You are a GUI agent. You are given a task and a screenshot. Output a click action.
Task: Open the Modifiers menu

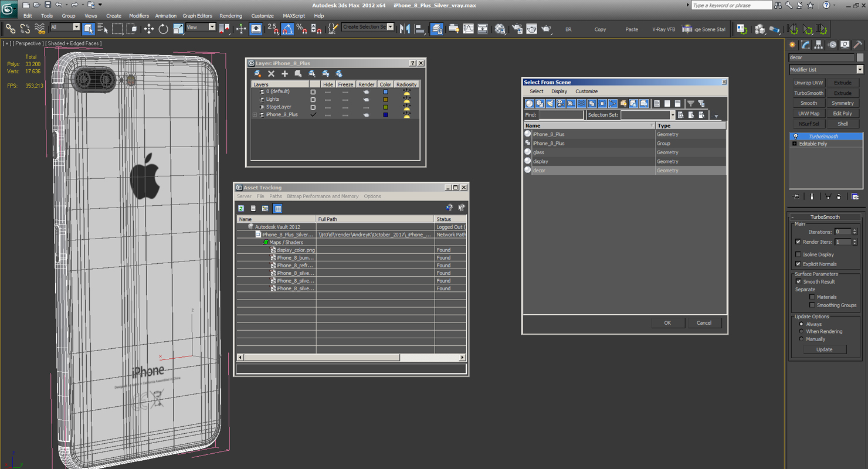coord(139,16)
